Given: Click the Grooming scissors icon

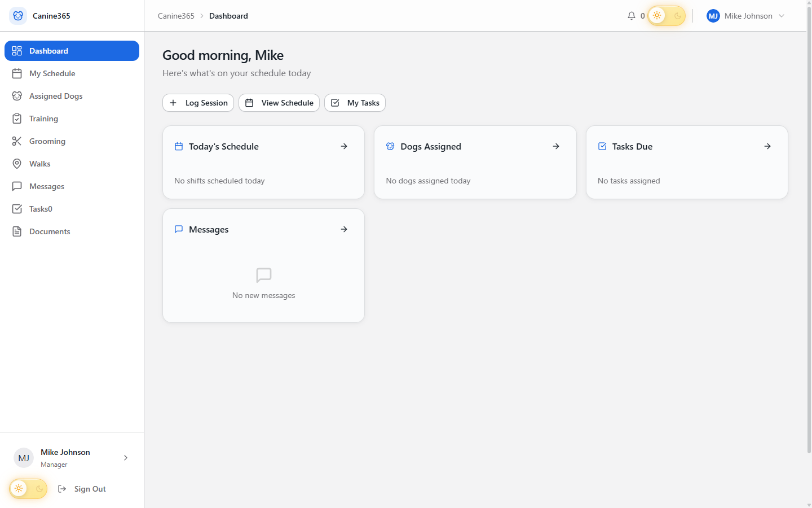Looking at the screenshot, I should click(x=17, y=141).
